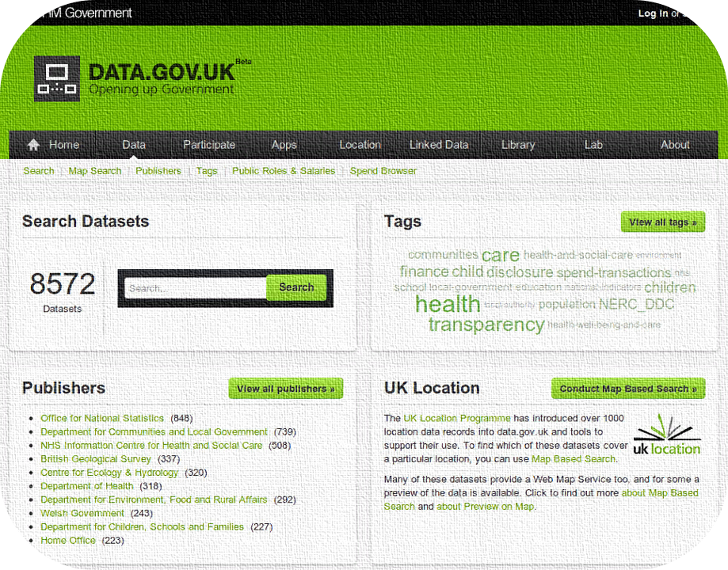Click the HM Government header text

[x=87, y=13]
